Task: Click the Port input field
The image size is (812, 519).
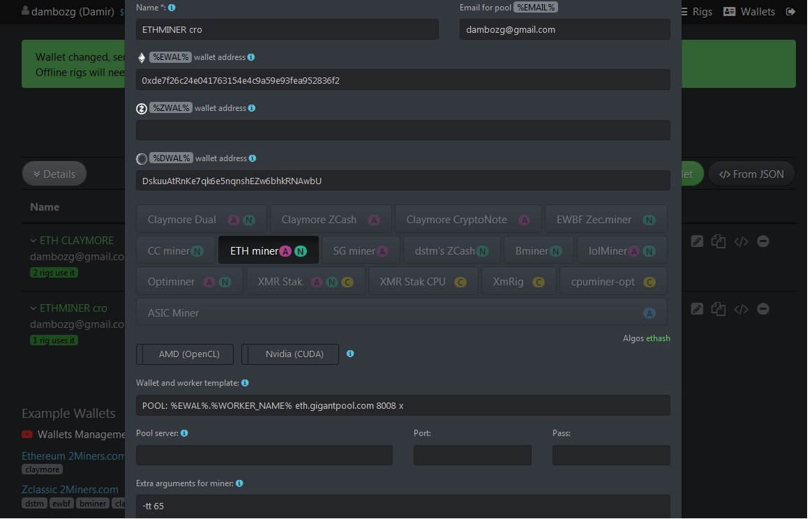Action: (472, 456)
